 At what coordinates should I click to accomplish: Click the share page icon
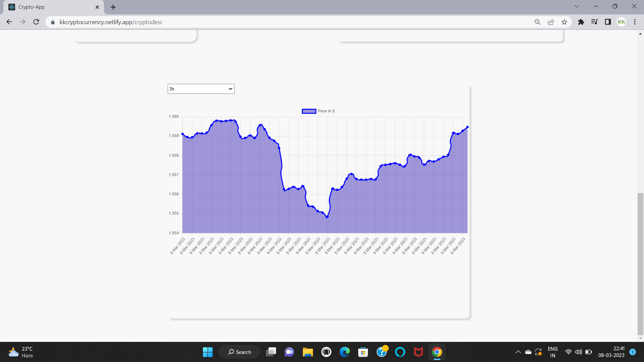point(551,22)
